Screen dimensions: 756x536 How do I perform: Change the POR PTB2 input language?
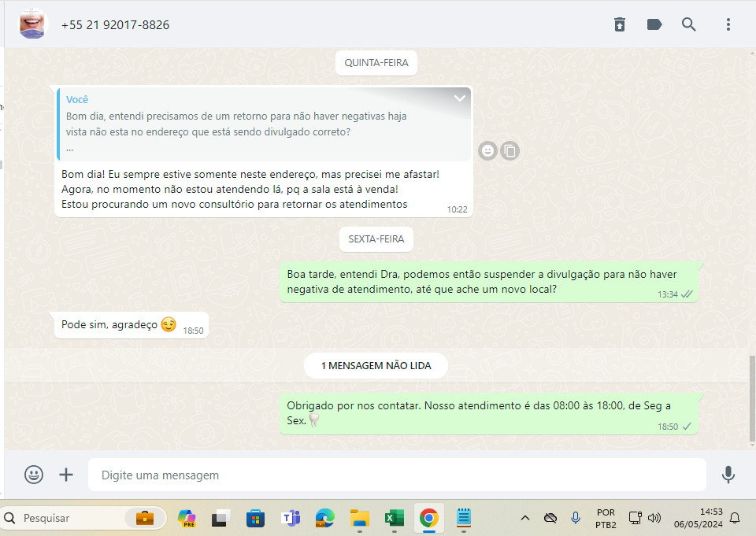coord(606,519)
